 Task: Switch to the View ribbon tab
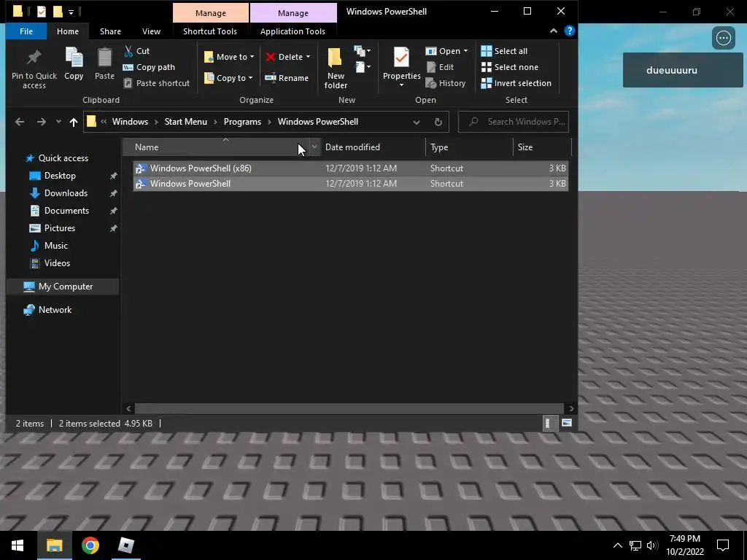coord(151,31)
